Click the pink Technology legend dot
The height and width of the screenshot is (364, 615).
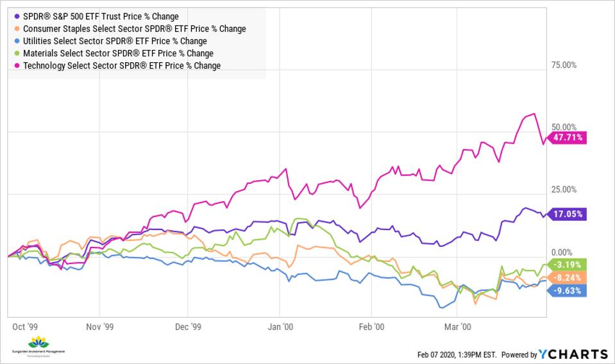click(x=16, y=65)
